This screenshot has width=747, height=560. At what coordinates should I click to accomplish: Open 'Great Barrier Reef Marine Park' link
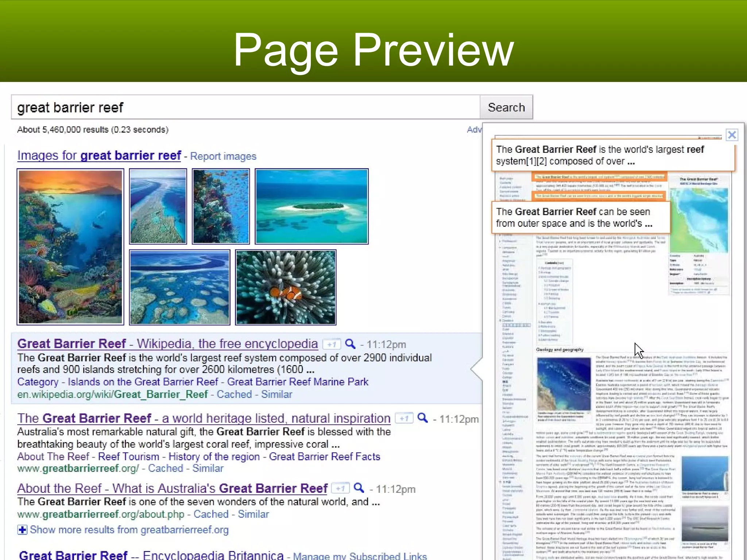coord(298,382)
